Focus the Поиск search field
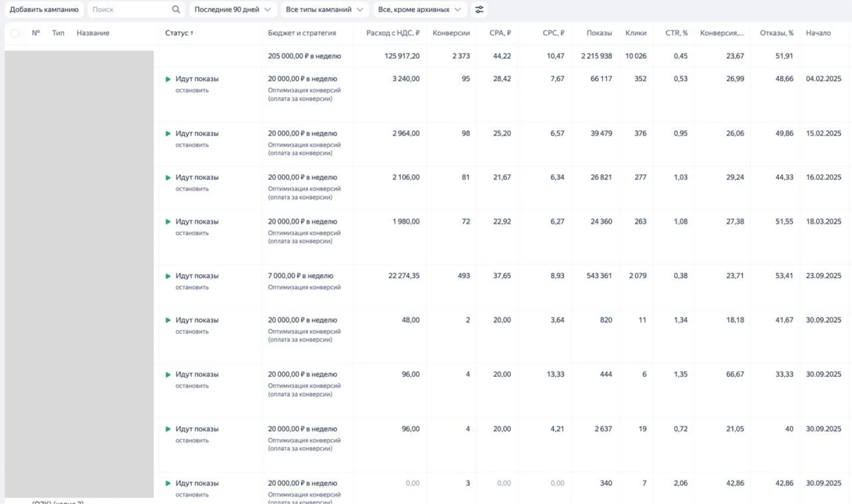This screenshot has height=504, width=852. 129,9
